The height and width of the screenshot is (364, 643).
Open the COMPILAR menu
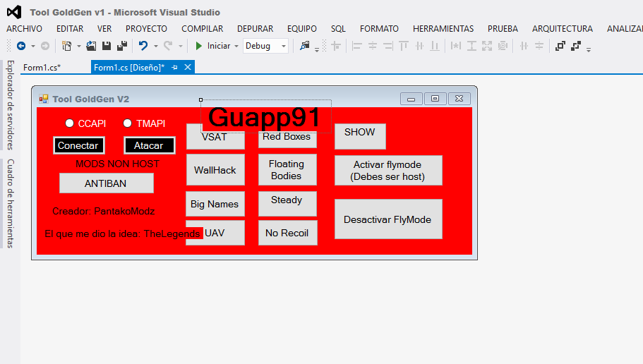(202, 29)
